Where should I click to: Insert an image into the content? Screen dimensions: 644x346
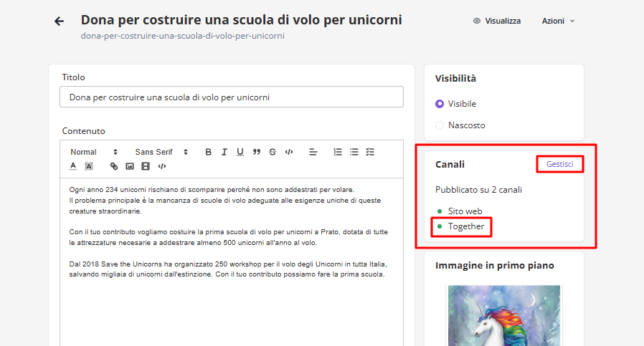click(x=130, y=166)
